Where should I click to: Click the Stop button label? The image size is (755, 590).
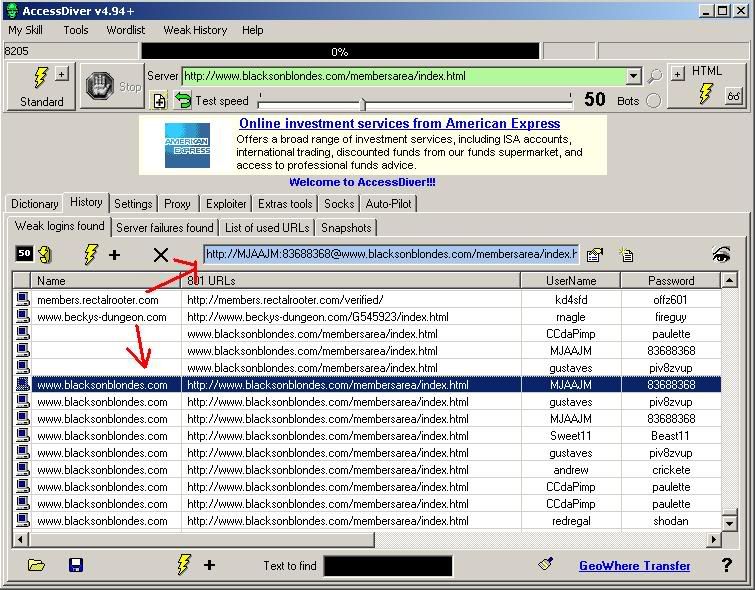[130, 87]
